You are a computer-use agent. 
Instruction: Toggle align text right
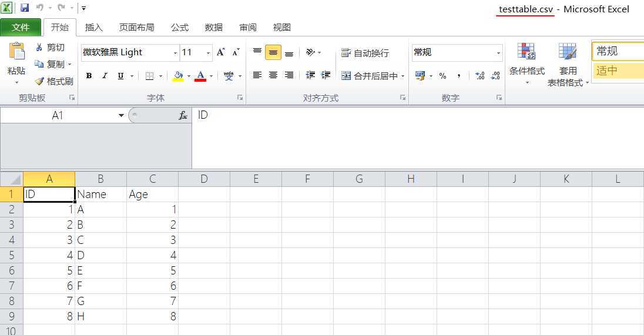[289, 75]
